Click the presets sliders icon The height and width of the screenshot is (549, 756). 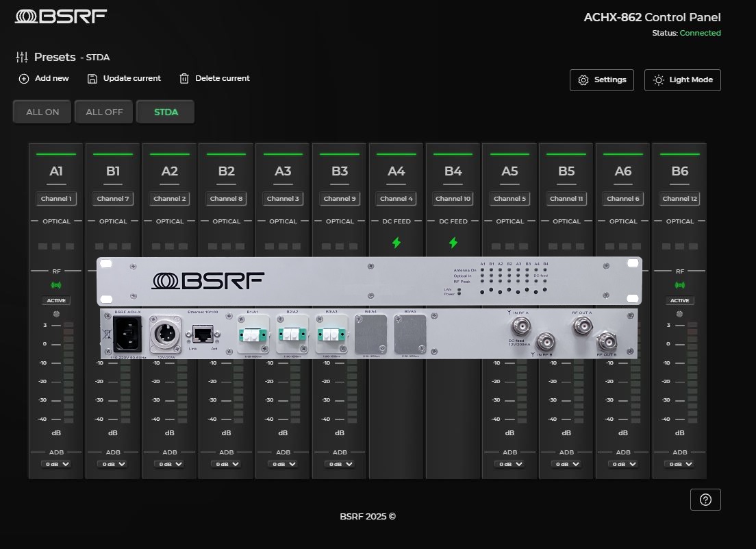click(22, 58)
